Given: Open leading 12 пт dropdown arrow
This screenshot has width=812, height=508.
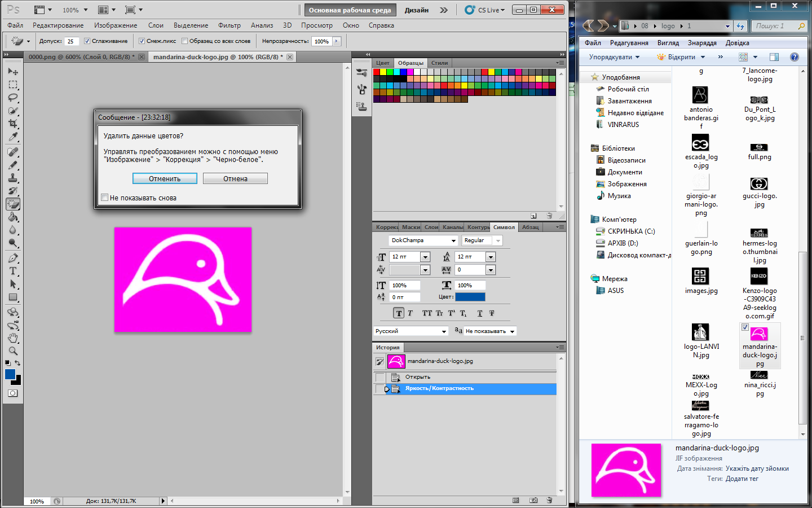Looking at the screenshot, I should pos(491,257).
